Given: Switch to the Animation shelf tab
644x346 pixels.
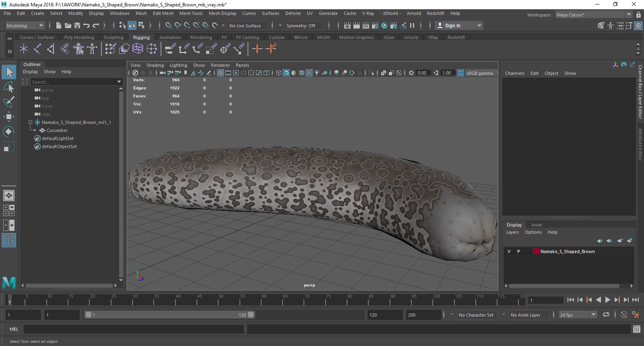Looking at the screenshot, I should click(170, 37).
